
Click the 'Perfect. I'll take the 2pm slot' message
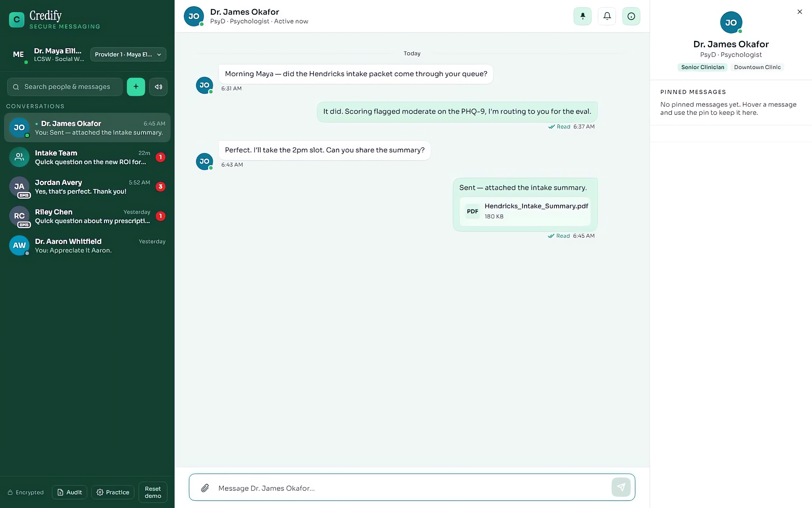click(x=325, y=150)
